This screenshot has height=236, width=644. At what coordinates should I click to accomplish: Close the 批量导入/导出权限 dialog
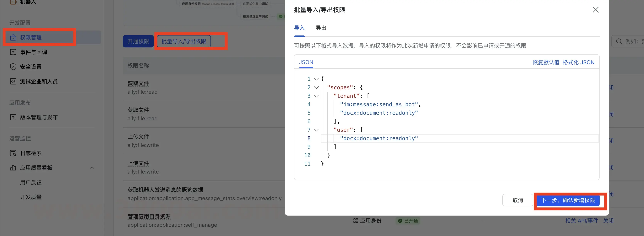596,10
